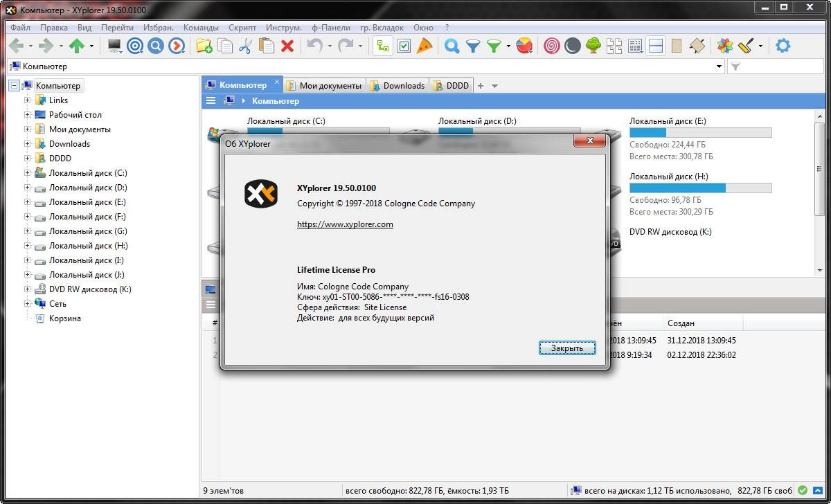Image resolution: width=831 pixels, height=504 pixels.
Task: Switch to the DDDD tab
Action: click(x=451, y=85)
